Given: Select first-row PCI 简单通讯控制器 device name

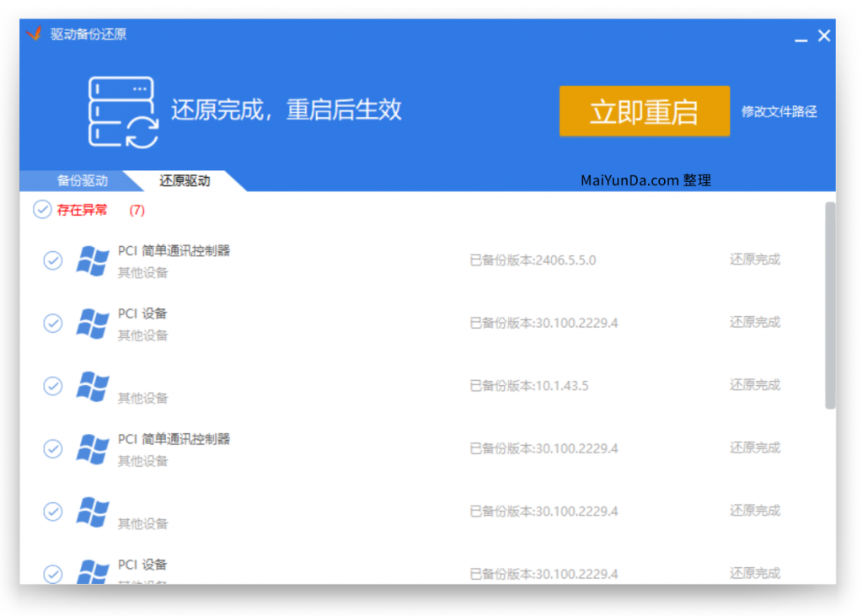Looking at the screenshot, I should click(x=174, y=251).
